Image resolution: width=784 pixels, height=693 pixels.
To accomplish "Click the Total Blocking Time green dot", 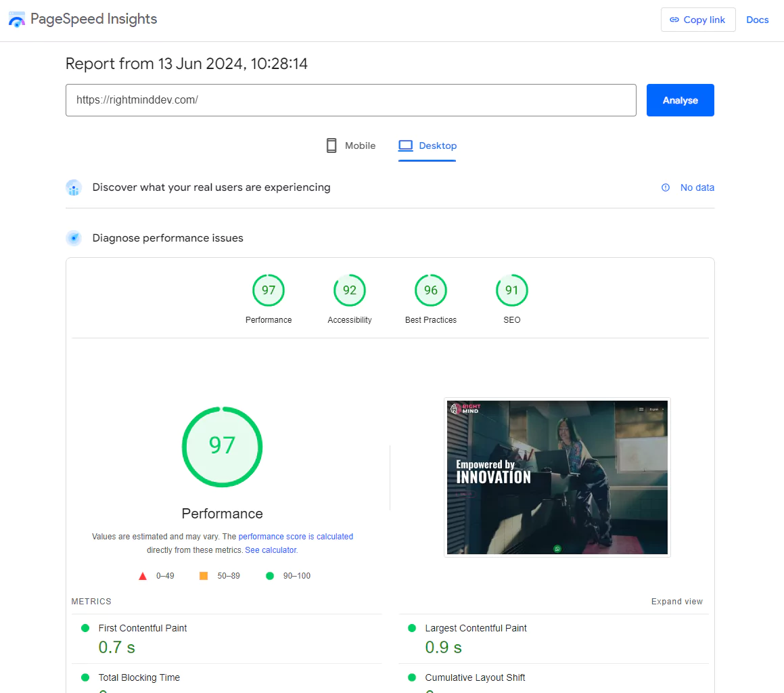I will point(85,677).
